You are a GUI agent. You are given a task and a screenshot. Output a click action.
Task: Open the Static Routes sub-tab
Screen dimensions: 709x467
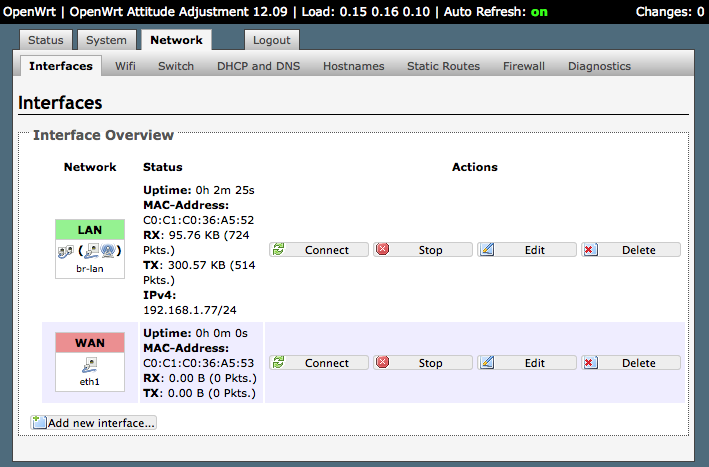(x=443, y=66)
